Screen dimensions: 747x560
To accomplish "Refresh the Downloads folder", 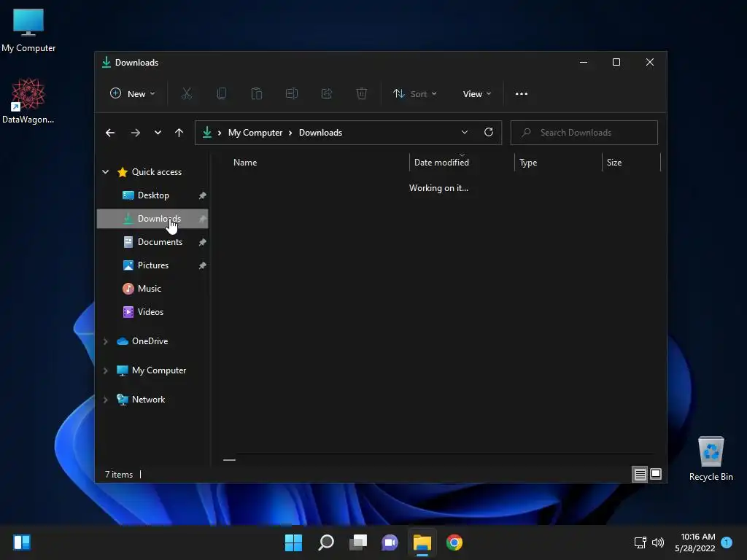I will click(x=489, y=133).
